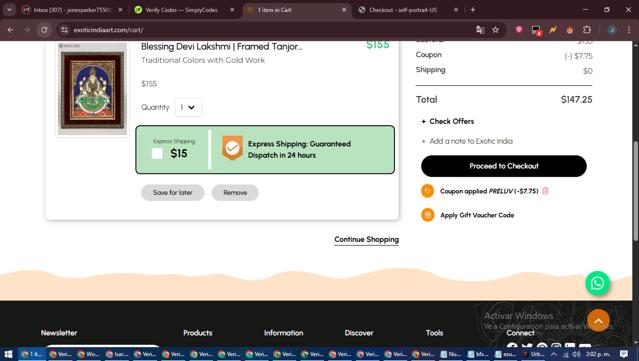Click the orange back-to-top arrow button
This screenshot has width=639, height=361.
pyautogui.click(x=598, y=321)
